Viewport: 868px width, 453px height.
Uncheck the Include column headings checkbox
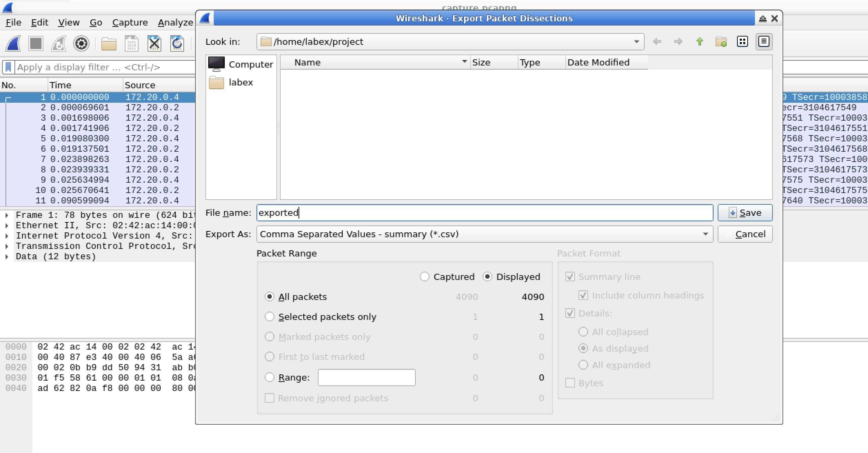(x=583, y=295)
